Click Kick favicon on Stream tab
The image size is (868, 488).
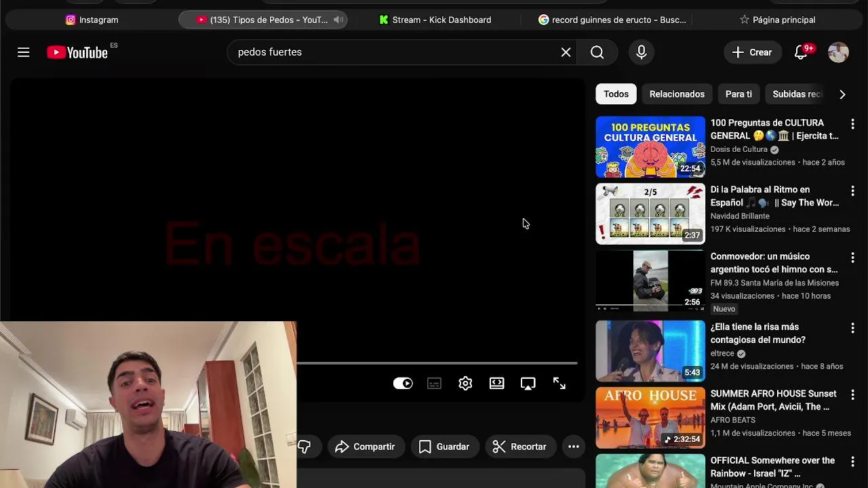pos(384,20)
